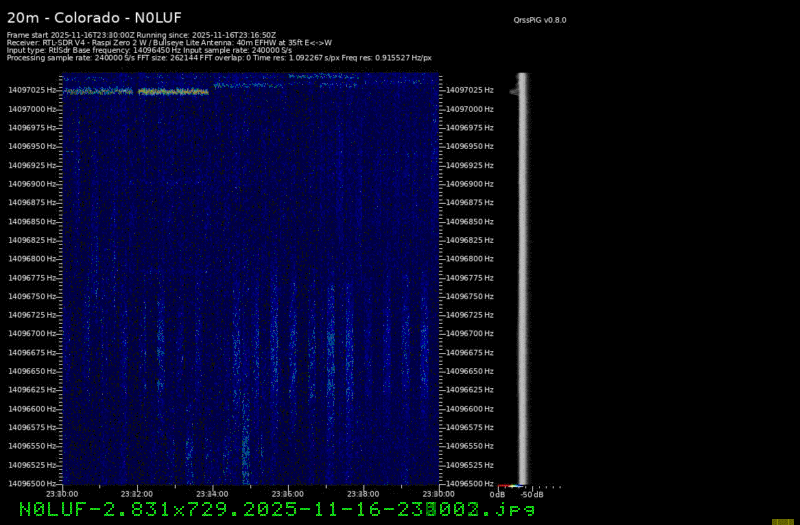Click '14096775 Hz' on the right frequency axis
This screenshot has height=525, width=800.
pyautogui.click(x=469, y=278)
